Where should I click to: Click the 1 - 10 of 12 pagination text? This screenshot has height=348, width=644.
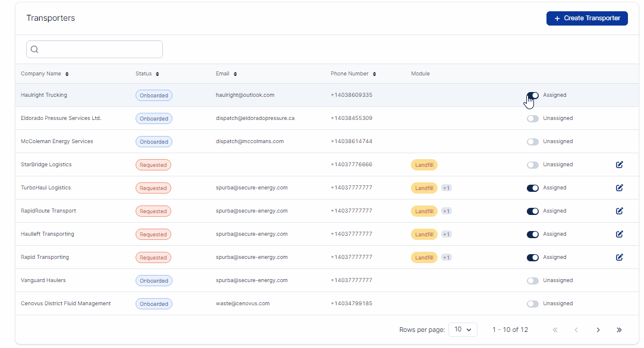(x=510, y=330)
